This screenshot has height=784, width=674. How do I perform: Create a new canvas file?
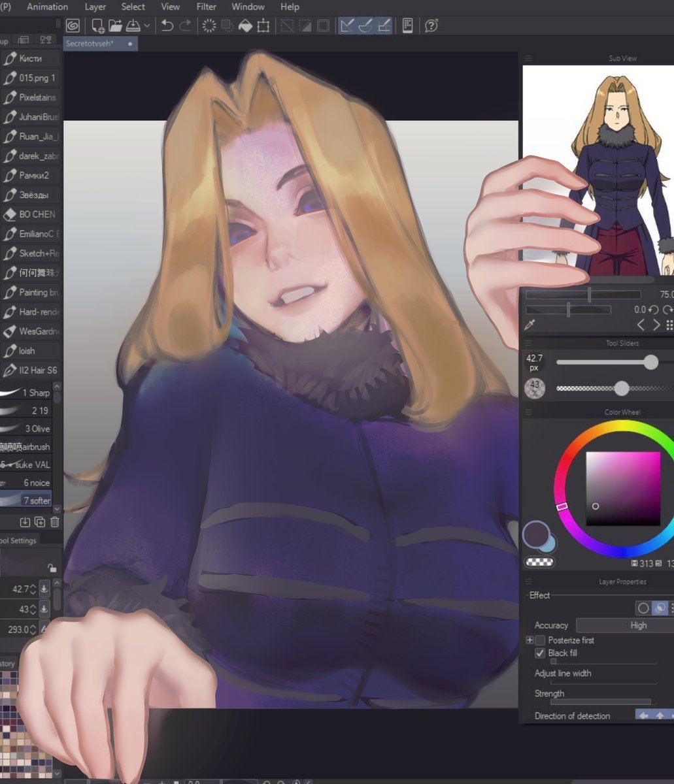tap(98, 26)
